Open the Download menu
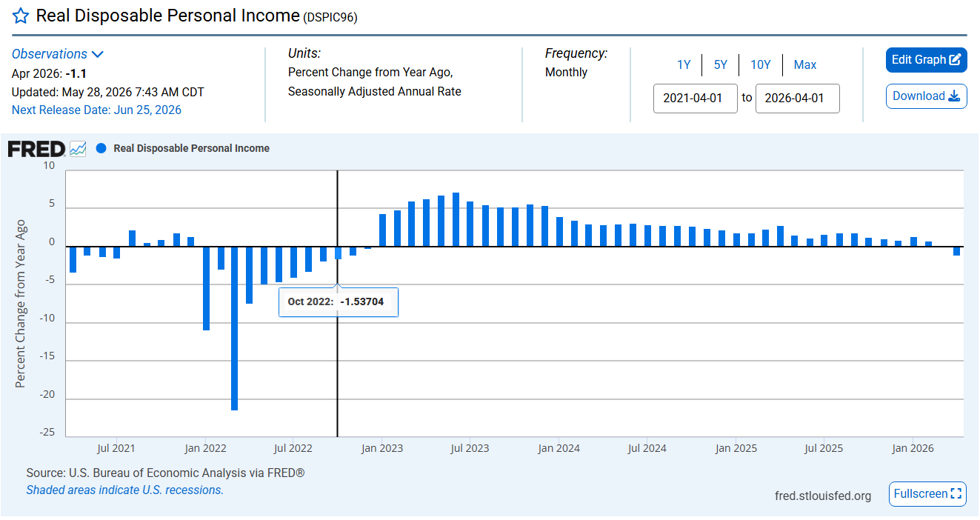980x520 pixels. click(927, 96)
